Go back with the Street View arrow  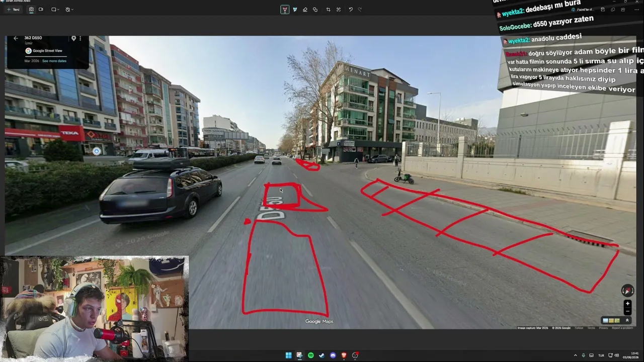pyautogui.click(x=16, y=38)
